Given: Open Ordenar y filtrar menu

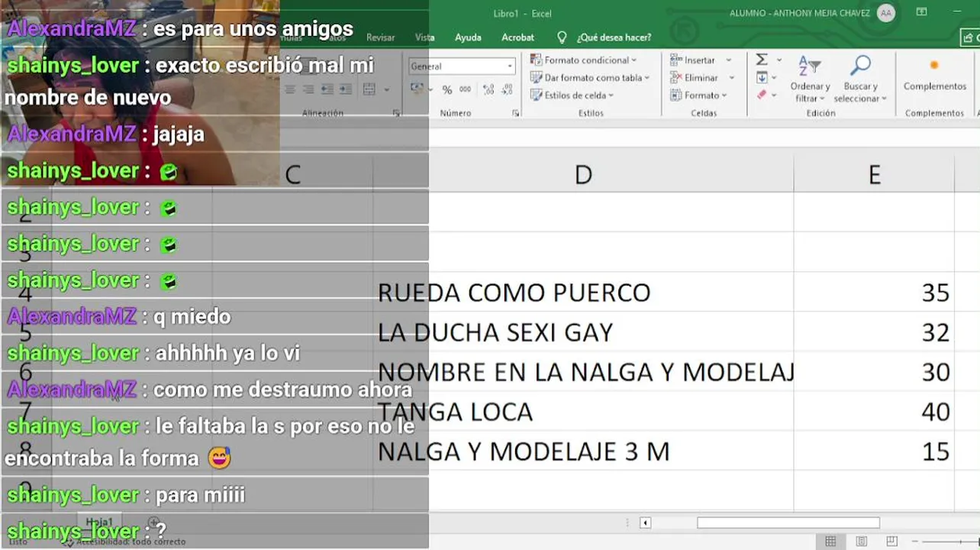Looking at the screenshot, I should click(810, 79).
